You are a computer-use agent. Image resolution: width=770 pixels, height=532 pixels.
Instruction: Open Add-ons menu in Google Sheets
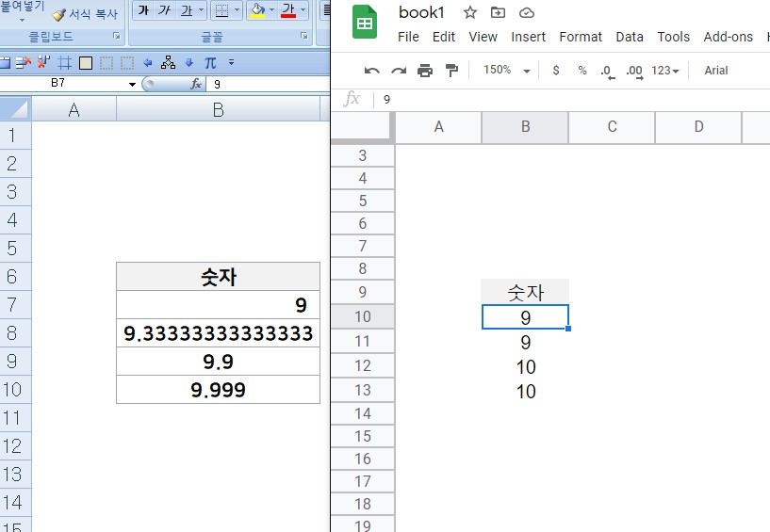click(x=728, y=37)
